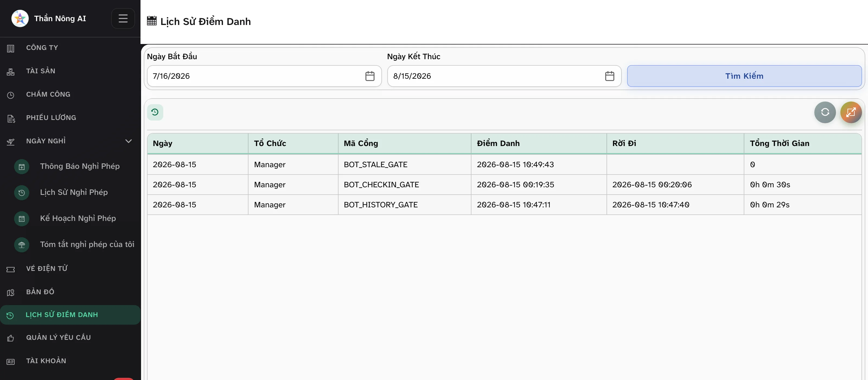
Task: Click the Lịch Sử Nghỉ Phép history icon
Action: [x=22, y=192]
